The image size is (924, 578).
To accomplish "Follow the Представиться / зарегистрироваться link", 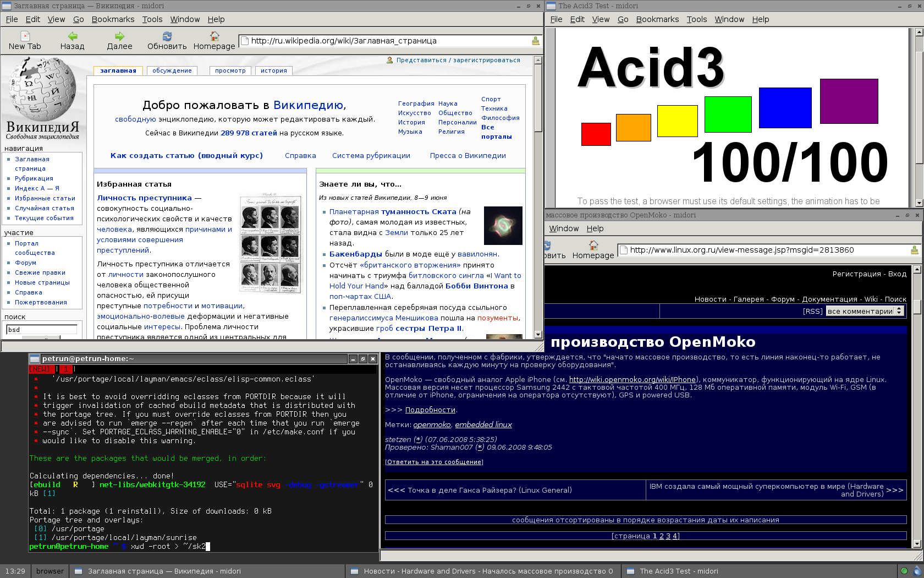I will coord(458,61).
